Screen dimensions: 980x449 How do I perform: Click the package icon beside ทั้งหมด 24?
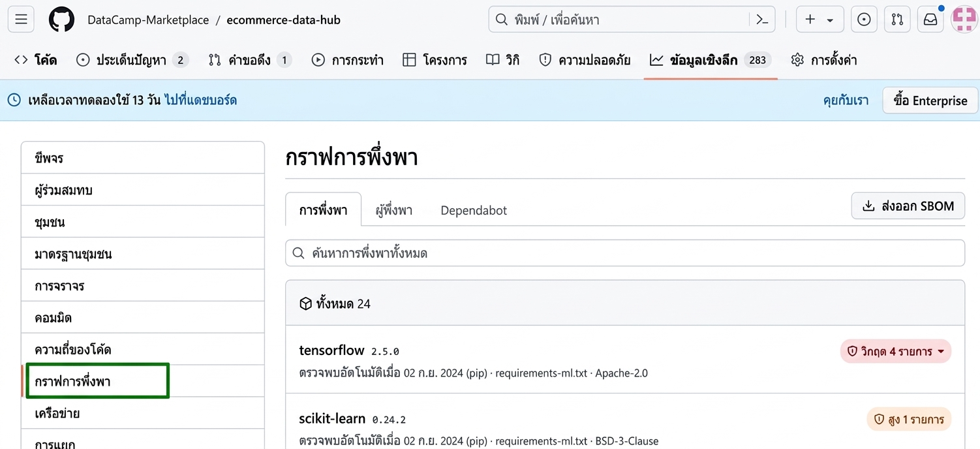point(305,303)
